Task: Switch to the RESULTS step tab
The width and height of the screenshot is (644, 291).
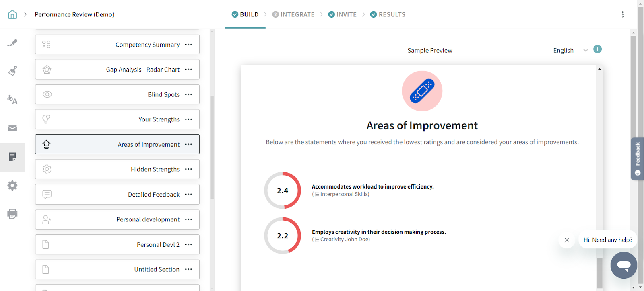Action: coord(388,14)
